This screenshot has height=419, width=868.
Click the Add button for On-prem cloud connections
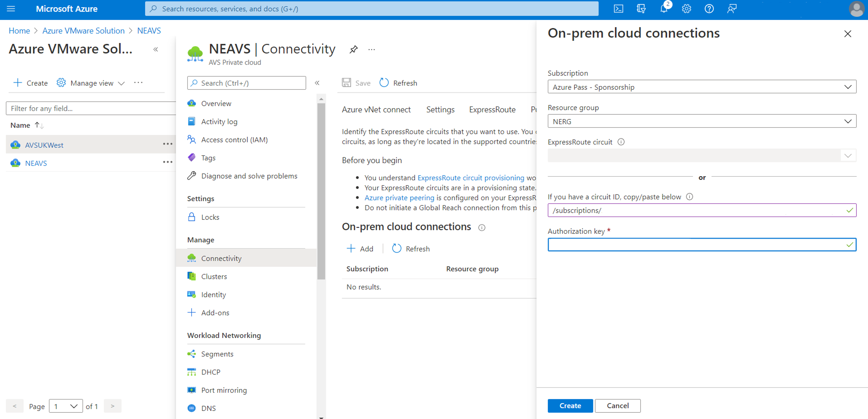coord(360,248)
